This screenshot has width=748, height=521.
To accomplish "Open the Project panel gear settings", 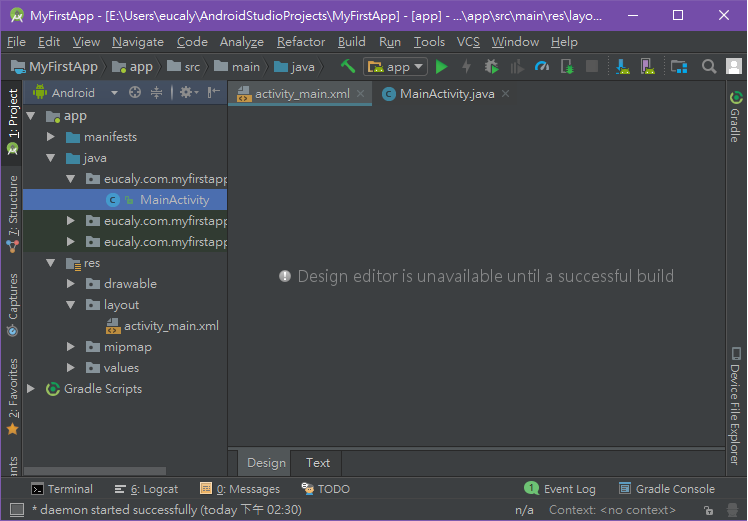I will click(x=188, y=93).
